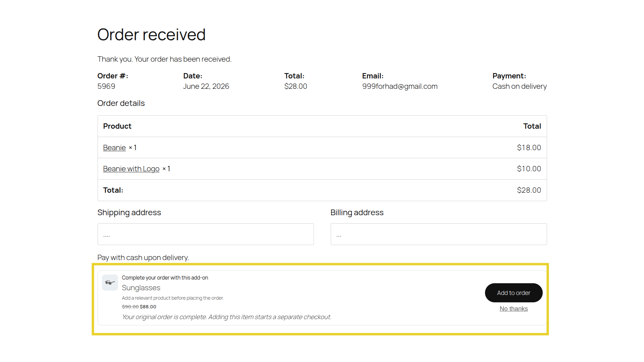This screenshot has width=644, height=362.
Task: Click the Add to order button
Action: 514,293
